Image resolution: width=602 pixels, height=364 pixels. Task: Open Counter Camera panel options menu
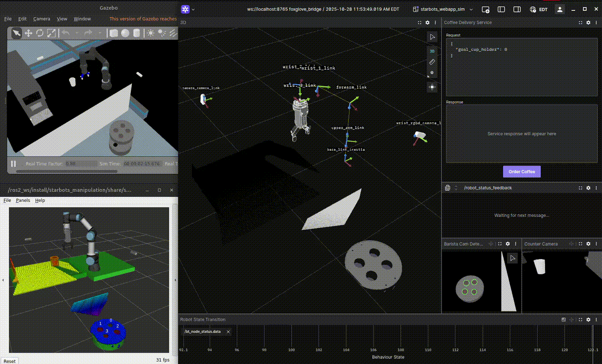click(596, 244)
